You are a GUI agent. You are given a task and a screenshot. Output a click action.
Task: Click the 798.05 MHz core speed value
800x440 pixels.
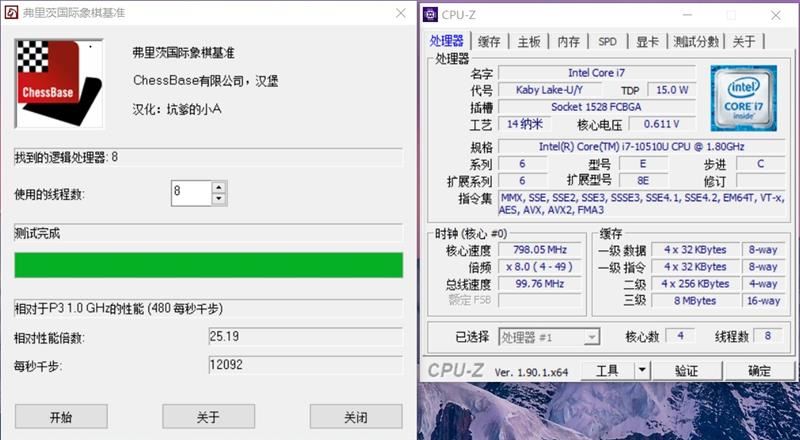tap(540, 250)
